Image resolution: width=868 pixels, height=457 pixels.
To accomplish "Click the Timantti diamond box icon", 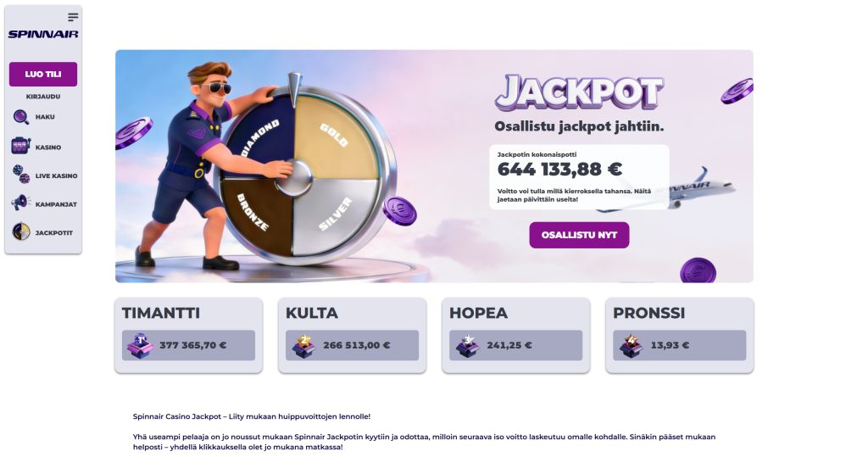I will pos(140,346).
